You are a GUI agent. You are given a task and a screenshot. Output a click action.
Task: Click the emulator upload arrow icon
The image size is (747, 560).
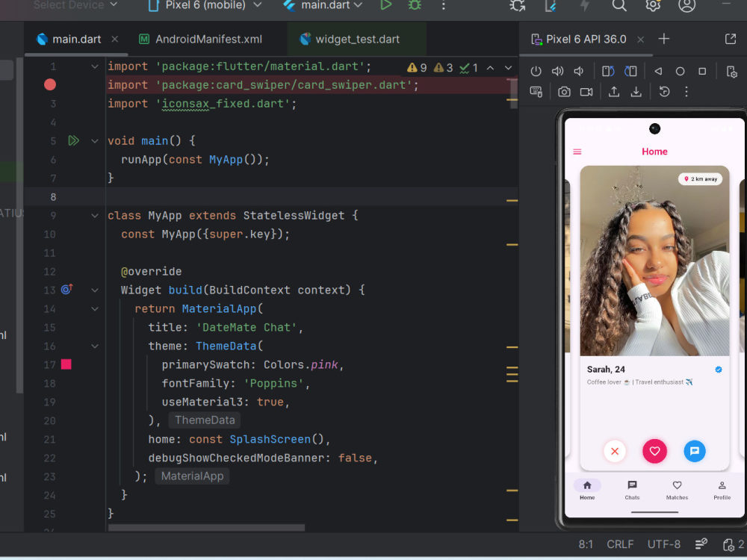click(614, 91)
